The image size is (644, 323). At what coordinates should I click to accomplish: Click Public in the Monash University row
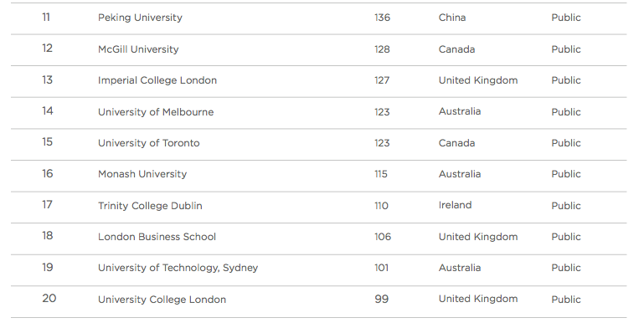566,174
